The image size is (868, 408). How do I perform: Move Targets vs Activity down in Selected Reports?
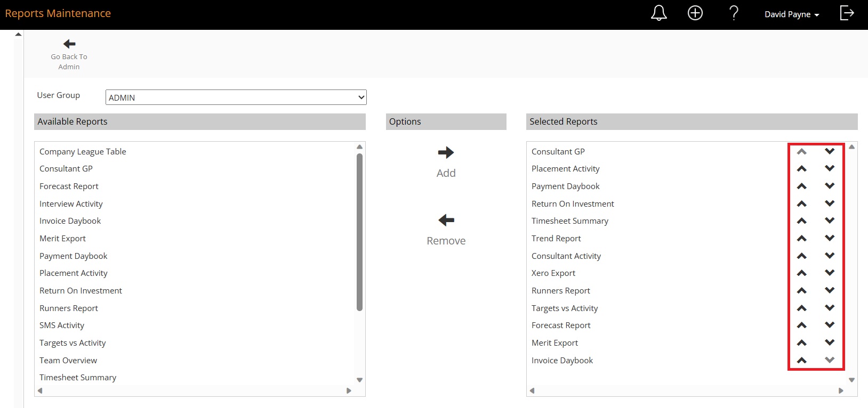(x=830, y=308)
